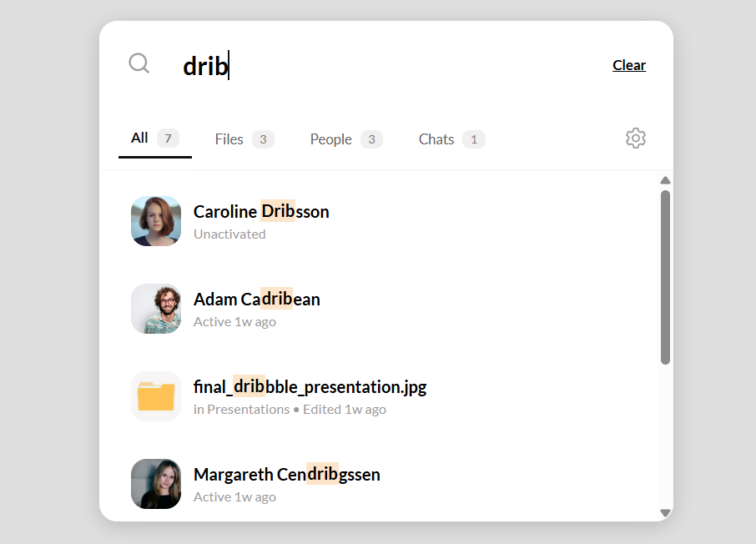Viewport: 756px width, 544px height.
Task: Click the yellow folder file icon
Action: pos(156,396)
